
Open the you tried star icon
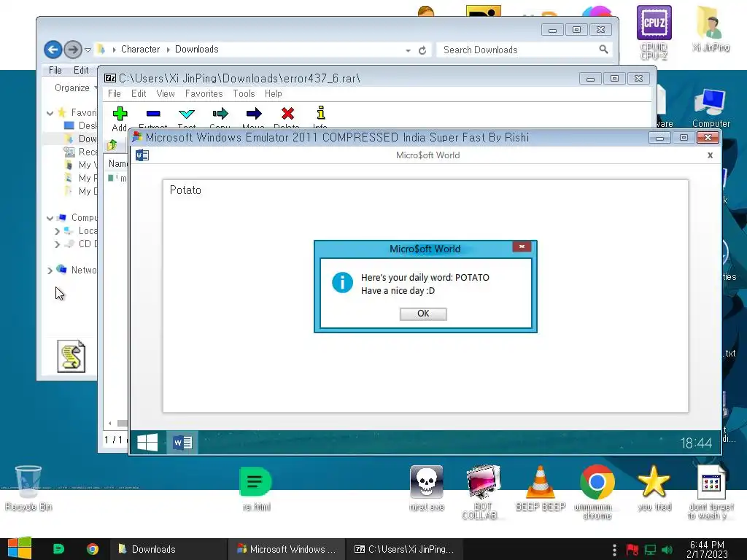pyautogui.click(x=654, y=488)
